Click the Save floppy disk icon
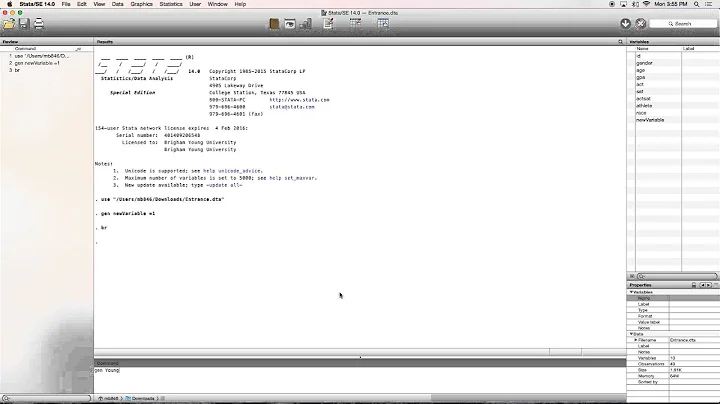Viewport: 720px width, 404px height. click(24, 24)
